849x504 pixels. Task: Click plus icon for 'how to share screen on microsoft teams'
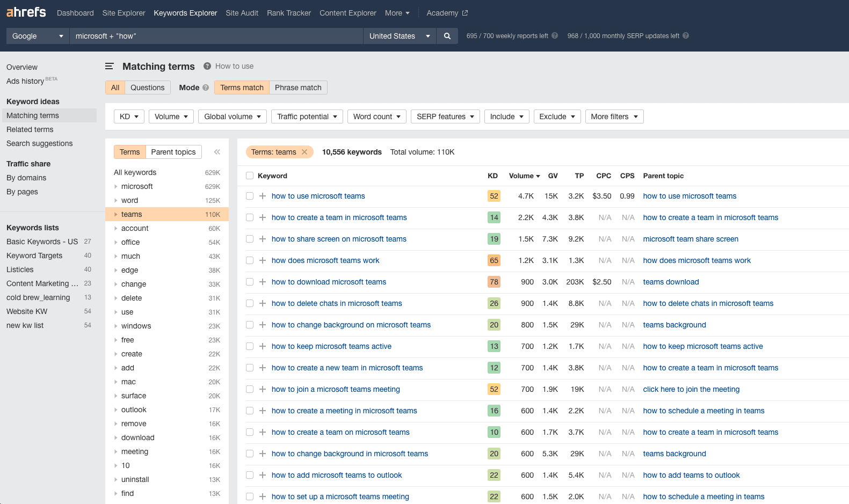click(263, 239)
